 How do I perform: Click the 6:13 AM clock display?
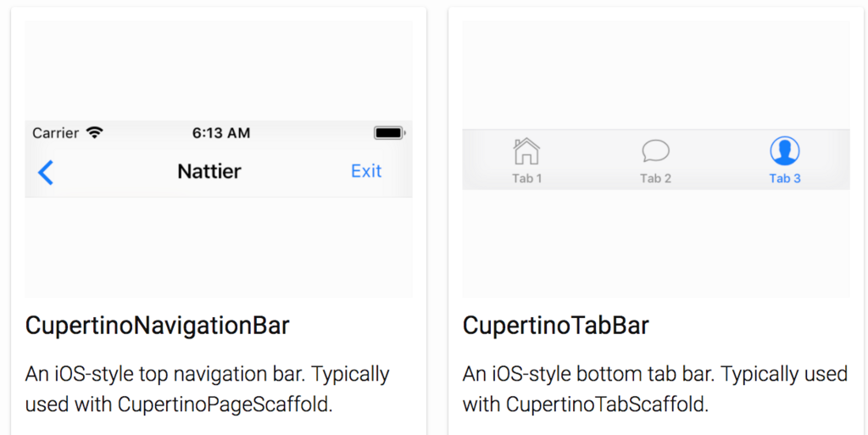click(x=221, y=133)
